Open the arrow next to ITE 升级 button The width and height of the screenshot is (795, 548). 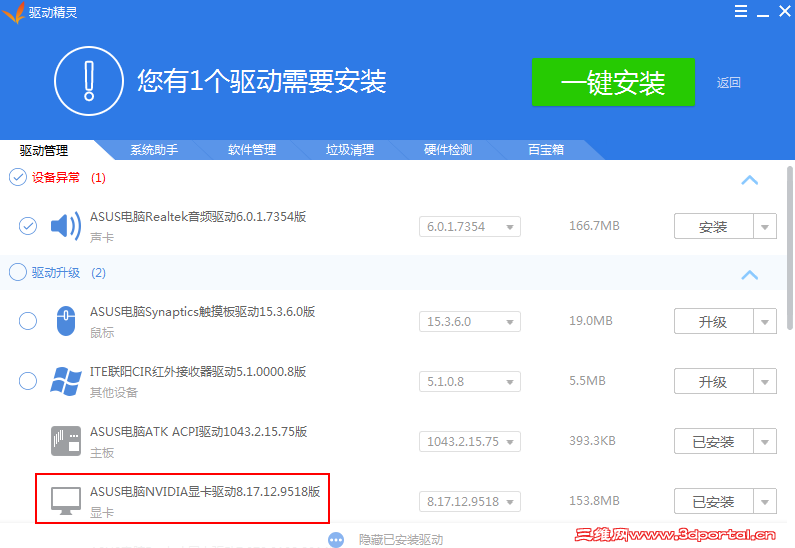pyautogui.click(x=765, y=381)
